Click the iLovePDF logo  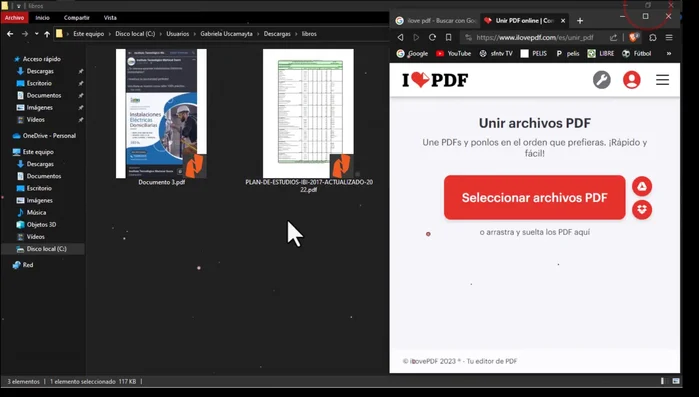pyautogui.click(x=435, y=80)
